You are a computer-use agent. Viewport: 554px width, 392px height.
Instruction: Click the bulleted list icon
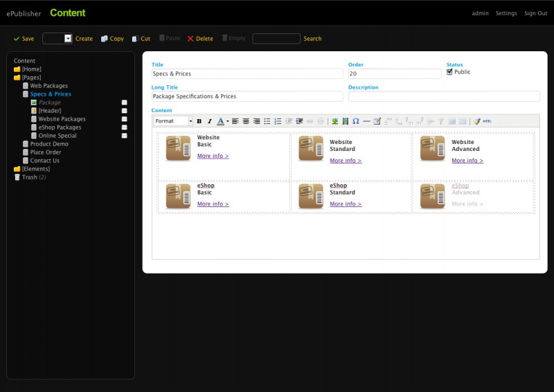tap(267, 121)
